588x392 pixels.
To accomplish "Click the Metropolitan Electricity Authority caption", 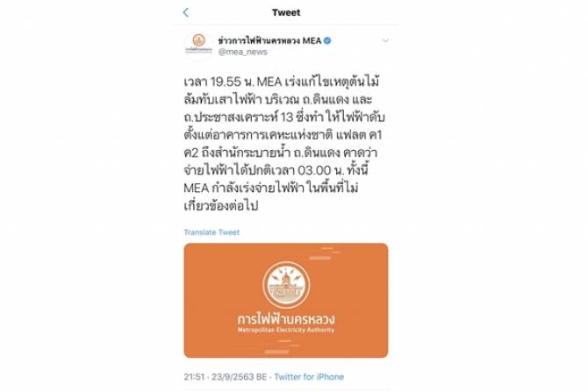I will click(286, 330).
